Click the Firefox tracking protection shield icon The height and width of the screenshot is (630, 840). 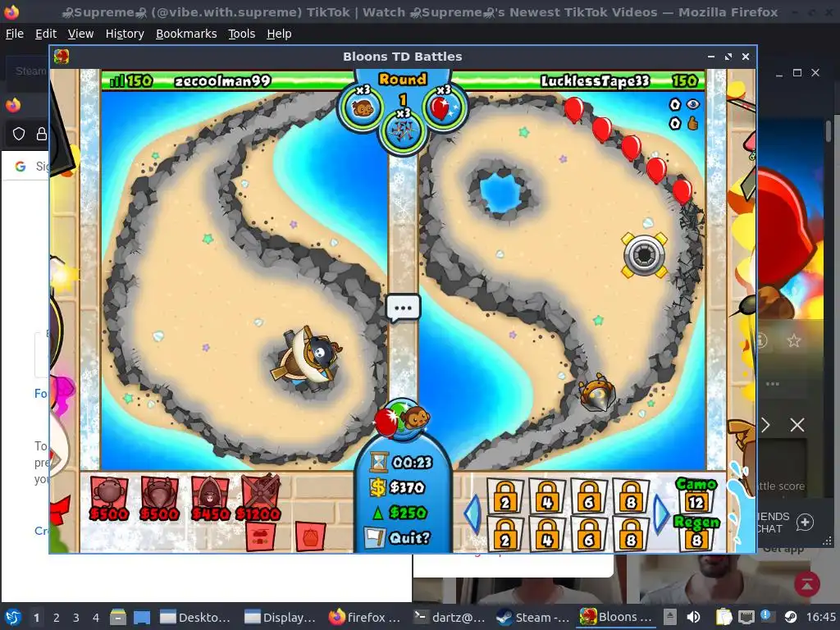coord(19,134)
